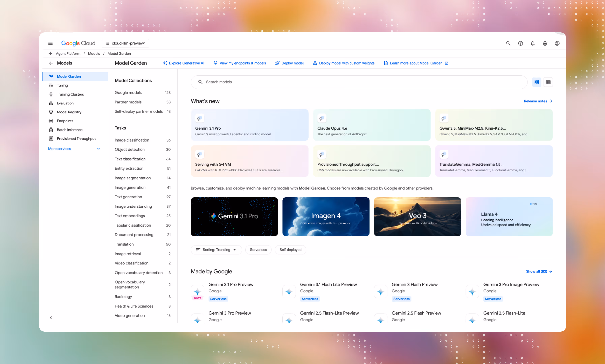Filter by Google models collection
Viewport: 605px width, 364px height.
point(142,93)
